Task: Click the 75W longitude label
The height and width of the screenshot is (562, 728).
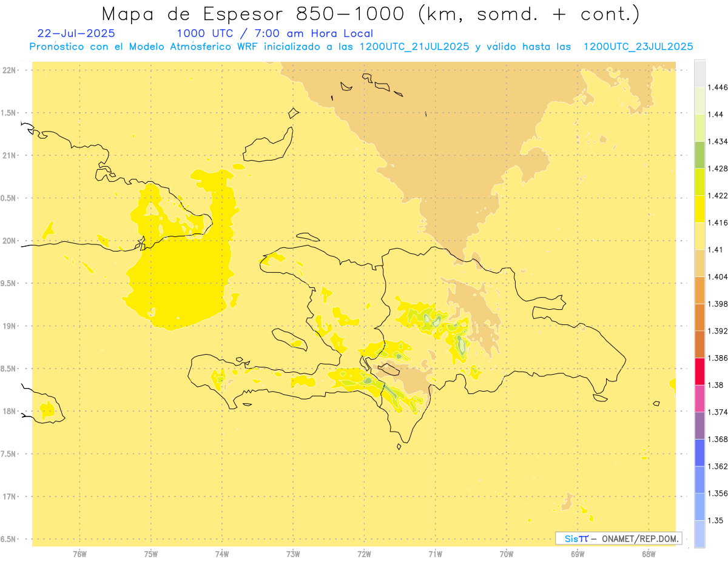Action: tap(151, 554)
